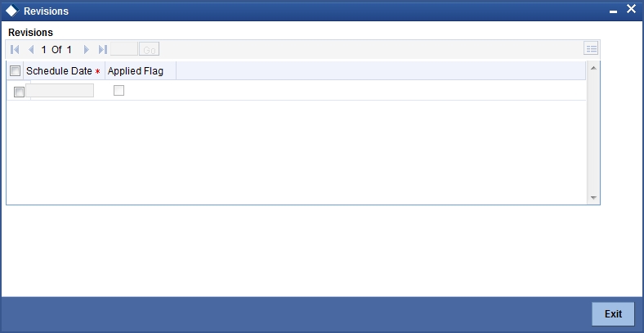Click the Exit button
644x333 pixels.
(x=613, y=314)
